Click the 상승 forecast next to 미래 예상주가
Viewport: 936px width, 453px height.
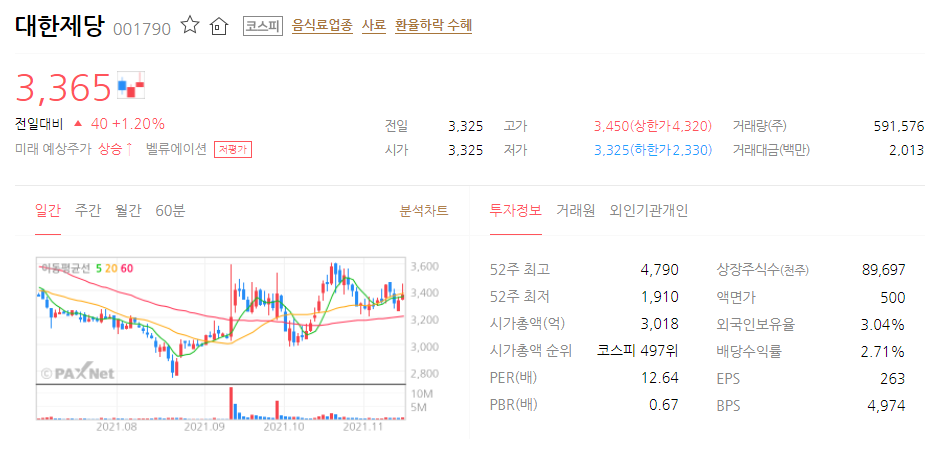coord(115,149)
